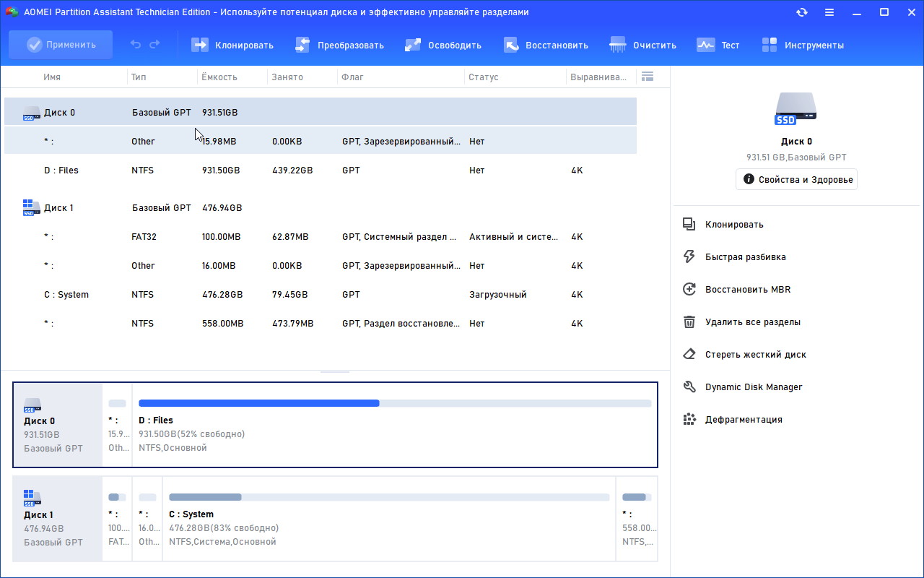Open the Очистить toolbar menu

[642, 45]
